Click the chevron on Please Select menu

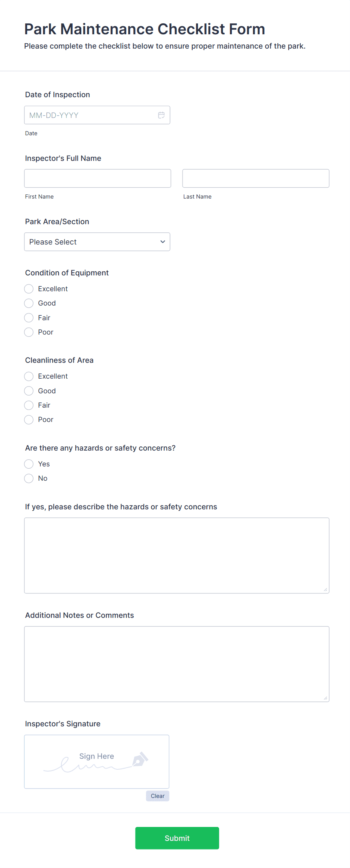[163, 241]
